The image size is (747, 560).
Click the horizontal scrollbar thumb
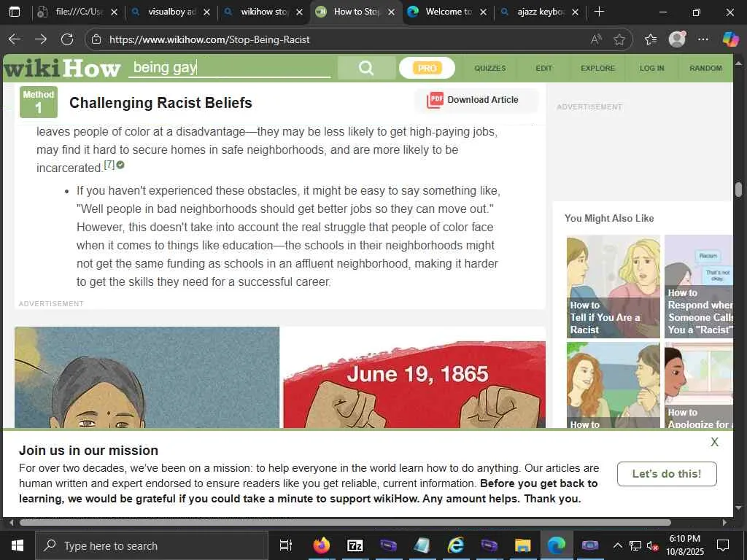pos(345,522)
